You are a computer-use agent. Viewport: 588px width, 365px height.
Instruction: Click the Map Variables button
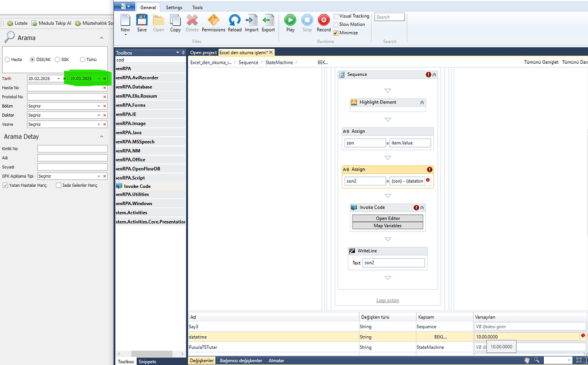pos(388,226)
